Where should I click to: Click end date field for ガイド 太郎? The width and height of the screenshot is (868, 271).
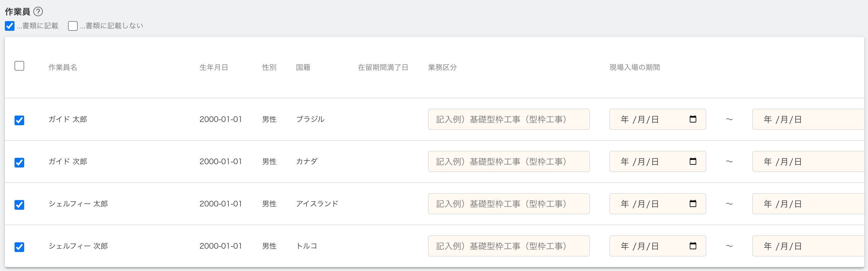(x=809, y=119)
